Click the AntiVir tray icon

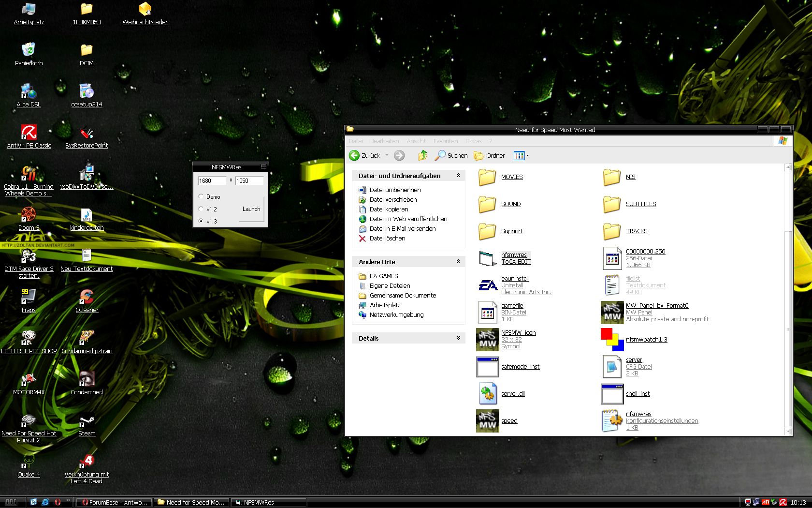[x=783, y=502]
